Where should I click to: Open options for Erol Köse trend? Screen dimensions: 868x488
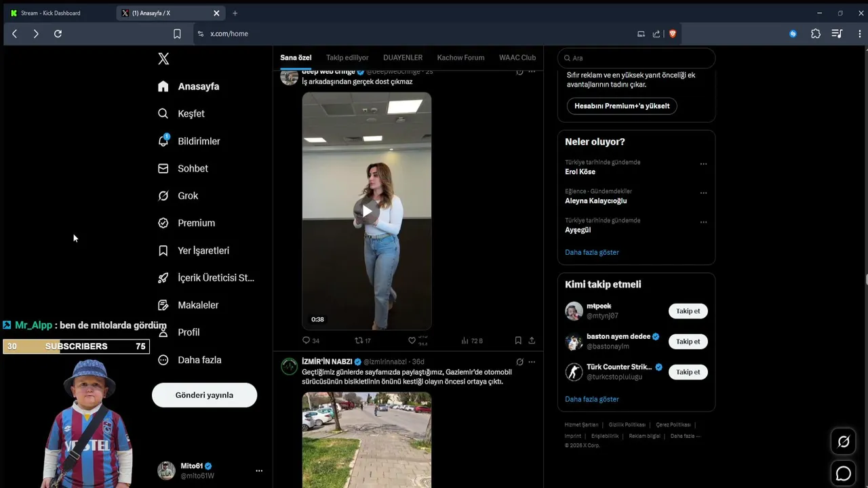703,164
